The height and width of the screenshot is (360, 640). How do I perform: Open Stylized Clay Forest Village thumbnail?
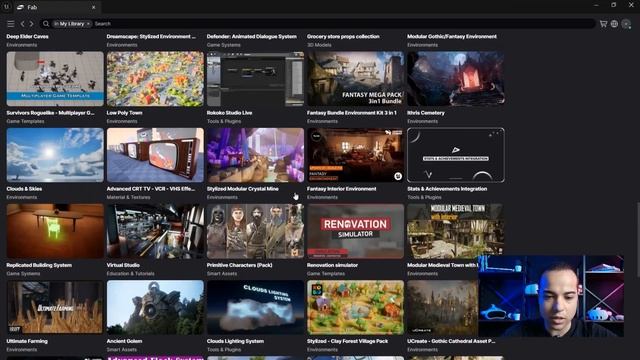356,307
